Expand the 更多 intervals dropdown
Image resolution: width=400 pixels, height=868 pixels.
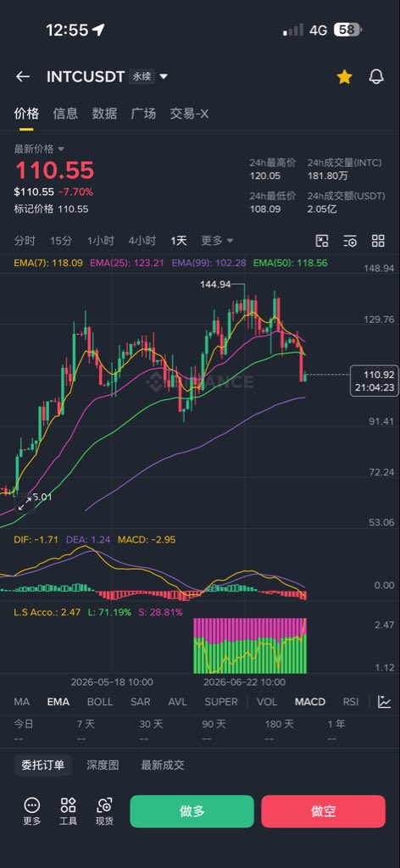pos(217,241)
